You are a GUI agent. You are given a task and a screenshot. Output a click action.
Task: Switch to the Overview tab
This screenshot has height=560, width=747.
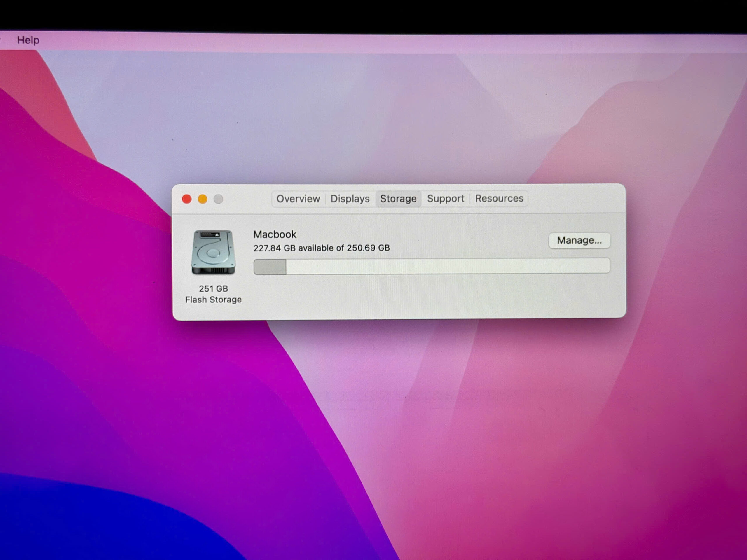point(298,199)
